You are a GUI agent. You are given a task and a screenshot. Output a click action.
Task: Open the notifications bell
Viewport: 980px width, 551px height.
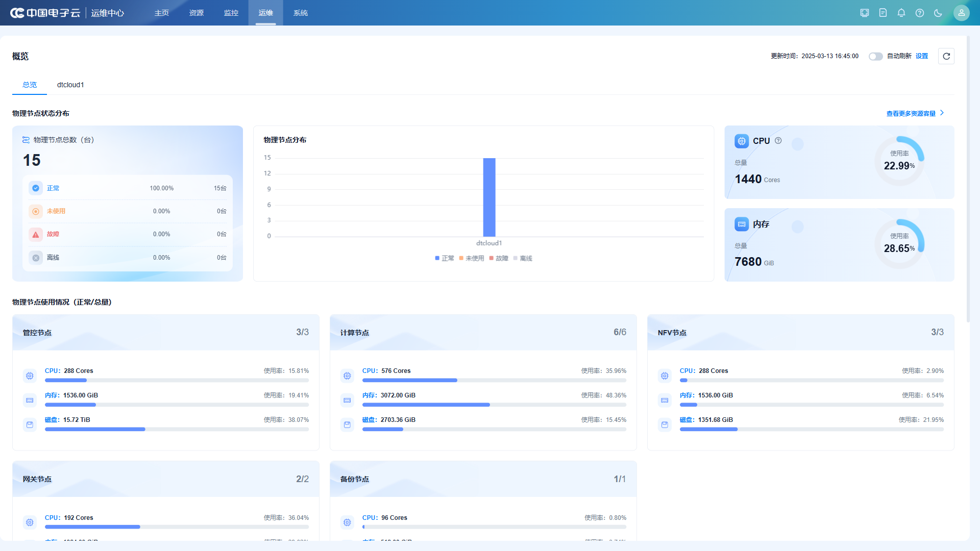[901, 13]
